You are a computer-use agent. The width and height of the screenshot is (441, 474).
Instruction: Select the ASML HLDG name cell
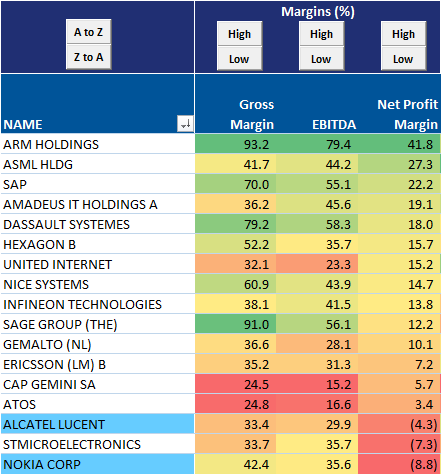click(98, 164)
